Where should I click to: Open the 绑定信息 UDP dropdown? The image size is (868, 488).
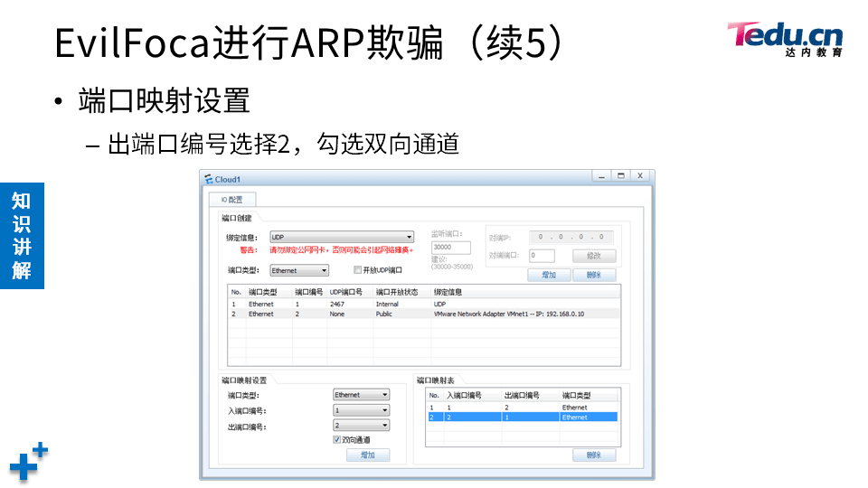pyautogui.click(x=342, y=237)
